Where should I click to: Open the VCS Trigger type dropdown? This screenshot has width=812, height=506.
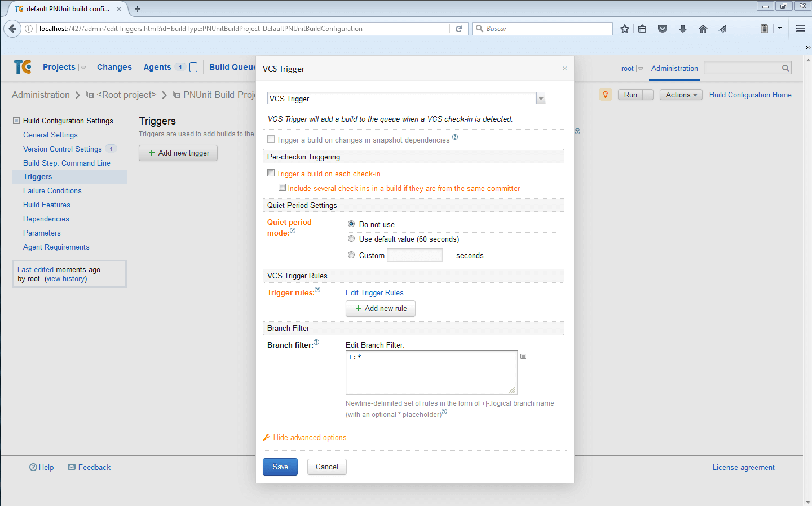click(x=541, y=99)
